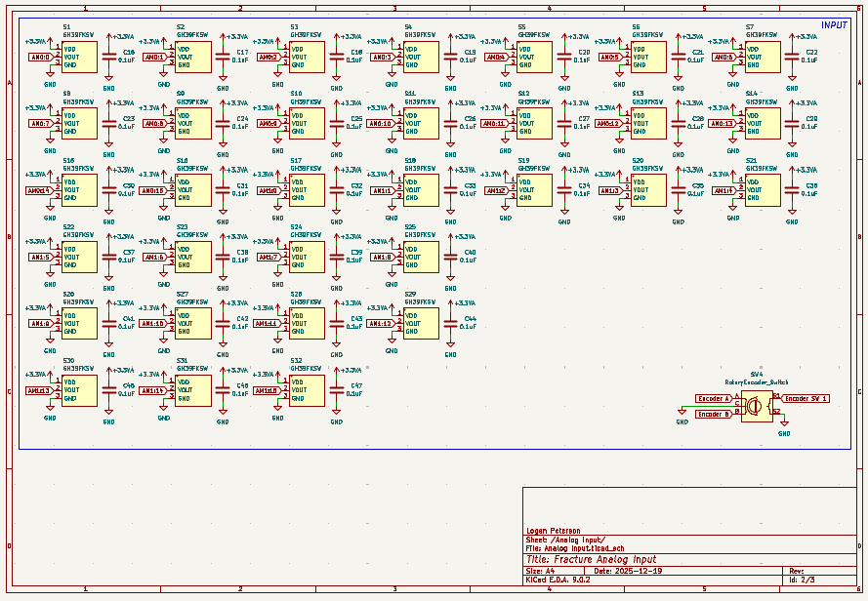The height and width of the screenshot is (601, 868).
Task: Click the S7 sensor component
Action: pos(763,57)
